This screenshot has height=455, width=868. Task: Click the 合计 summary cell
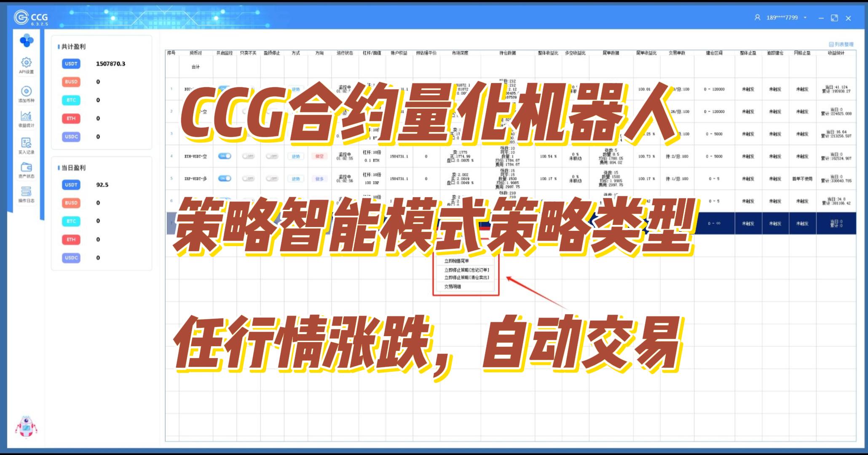[x=196, y=67]
